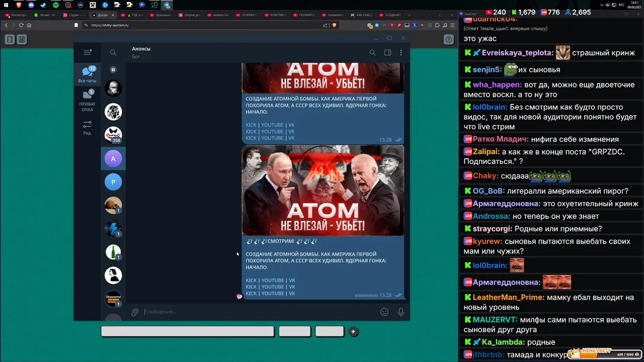Screen dimensions: 644x362
Task: Click the left panel layout icon on the website
Action: pos(10,39)
